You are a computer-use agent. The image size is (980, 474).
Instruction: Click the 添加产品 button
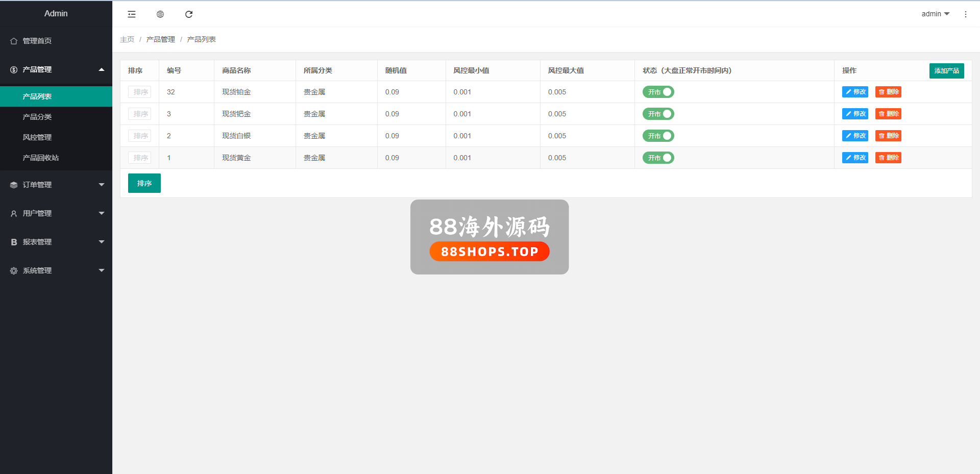[946, 70]
